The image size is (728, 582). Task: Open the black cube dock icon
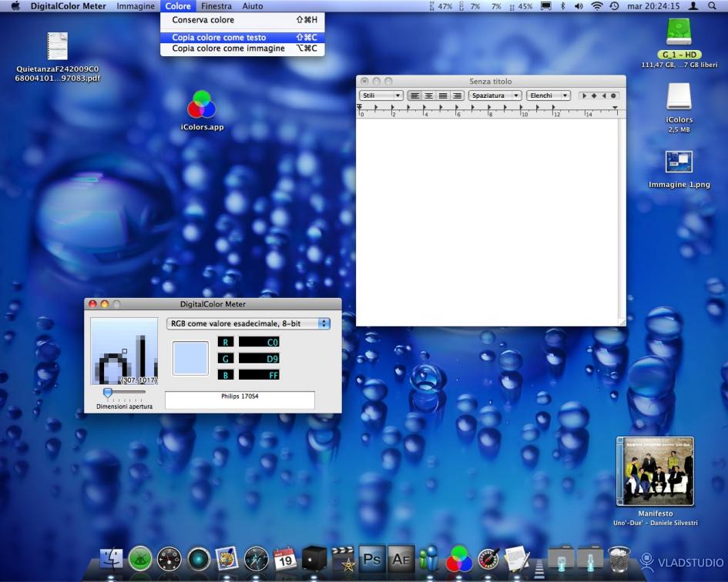314,558
